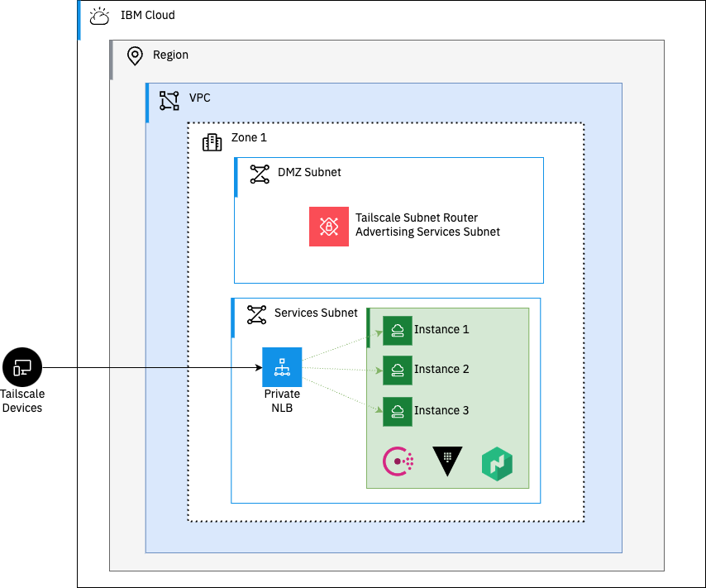Select the Instance 2 server icon
Viewport: 706px width, 588px height.
(x=397, y=370)
